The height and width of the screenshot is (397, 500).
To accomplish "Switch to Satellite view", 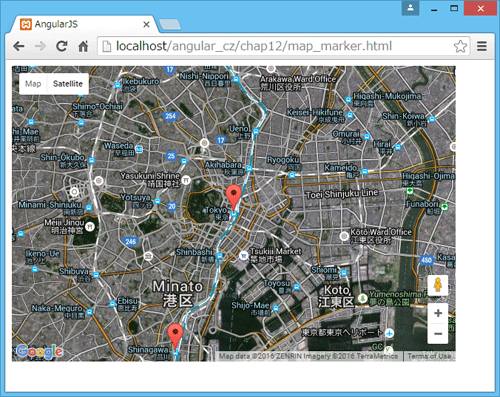I will (x=68, y=84).
